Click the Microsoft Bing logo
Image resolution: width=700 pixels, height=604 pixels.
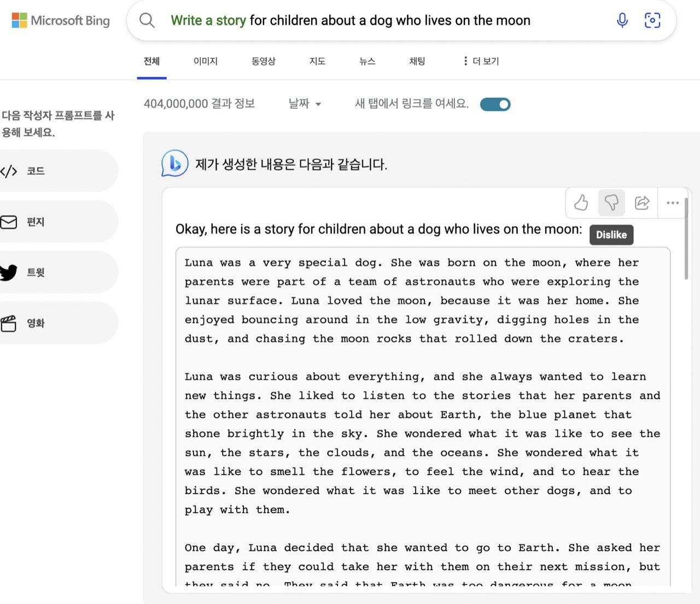coord(61,21)
